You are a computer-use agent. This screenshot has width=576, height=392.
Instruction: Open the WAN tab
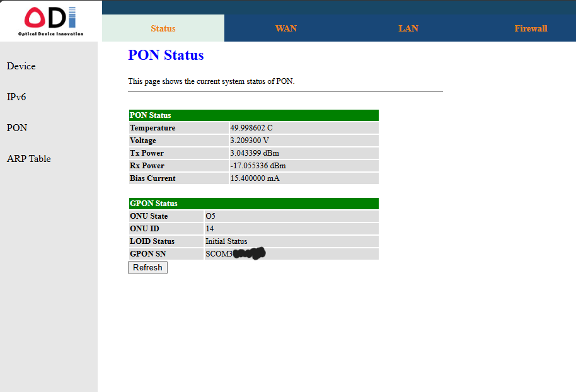pyautogui.click(x=285, y=28)
